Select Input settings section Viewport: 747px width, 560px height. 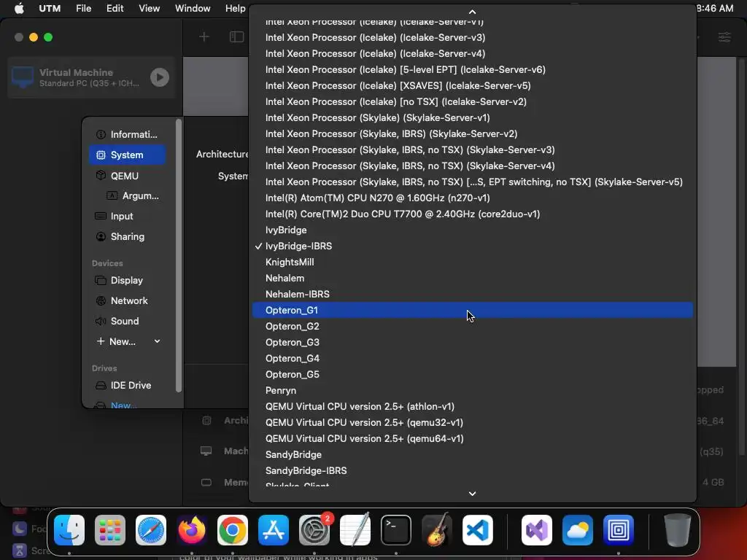coord(127,216)
